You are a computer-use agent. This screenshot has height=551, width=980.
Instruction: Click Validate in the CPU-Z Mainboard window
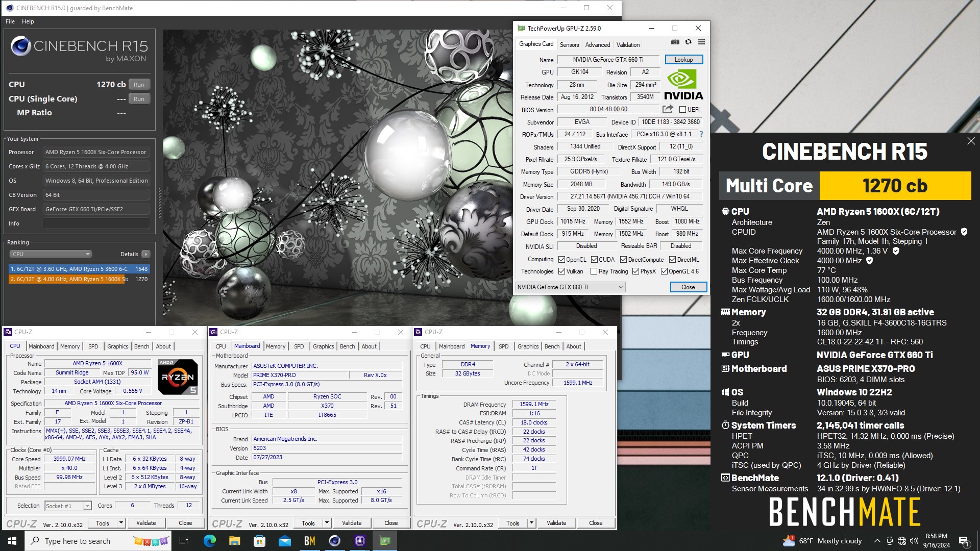pos(352,523)
